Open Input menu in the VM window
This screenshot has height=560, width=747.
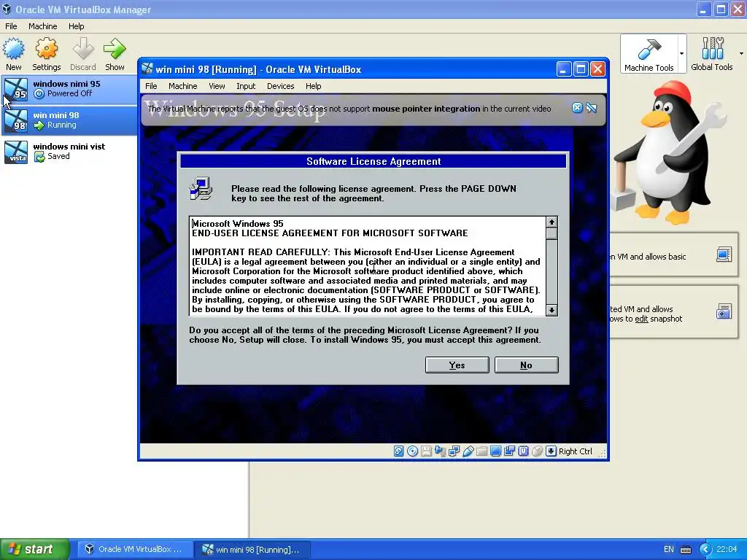(x=246, y=86)
